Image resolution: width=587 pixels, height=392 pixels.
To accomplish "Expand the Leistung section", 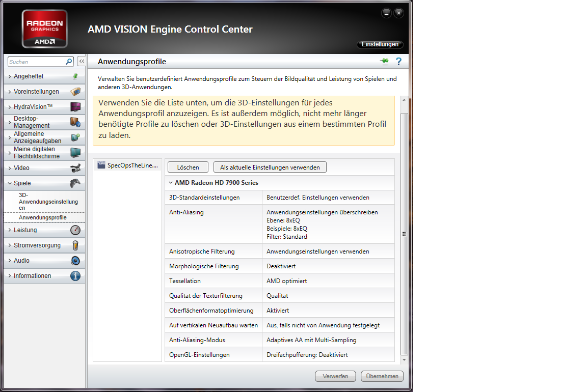I will pos(10,230).
